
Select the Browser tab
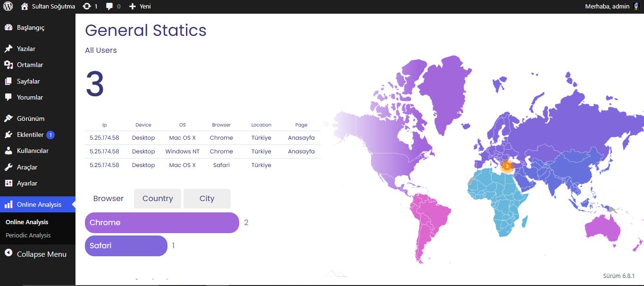(x=109, y=199)
